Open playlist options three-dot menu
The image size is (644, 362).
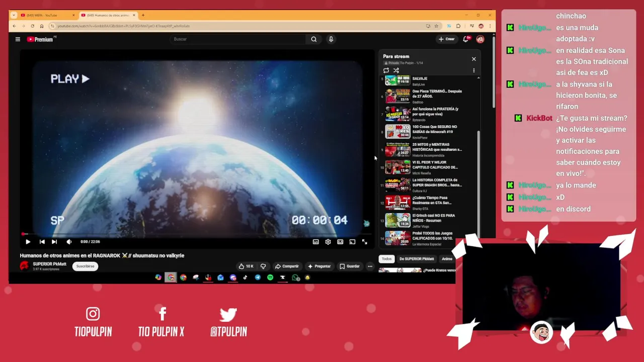[473, 70]
